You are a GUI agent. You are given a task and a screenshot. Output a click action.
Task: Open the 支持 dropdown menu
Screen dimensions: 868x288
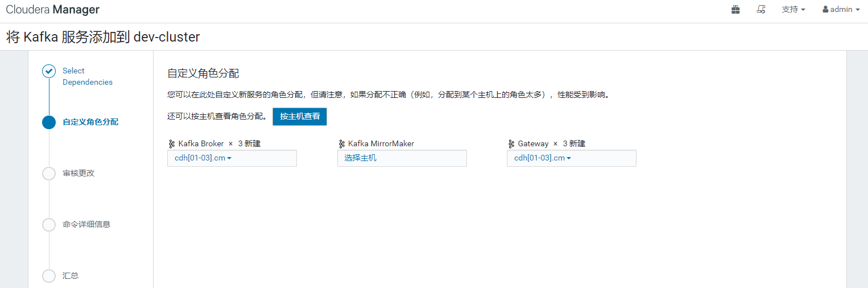(x=793, y=9)
